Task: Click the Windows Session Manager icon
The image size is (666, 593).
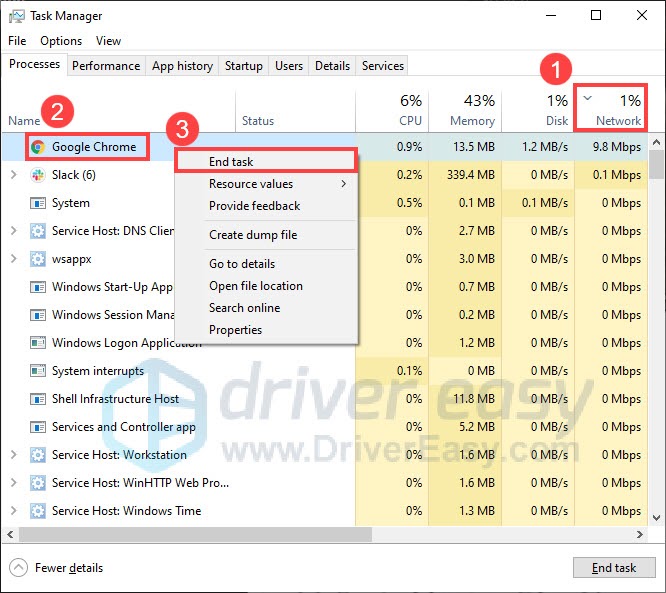Action: (38, 315)
